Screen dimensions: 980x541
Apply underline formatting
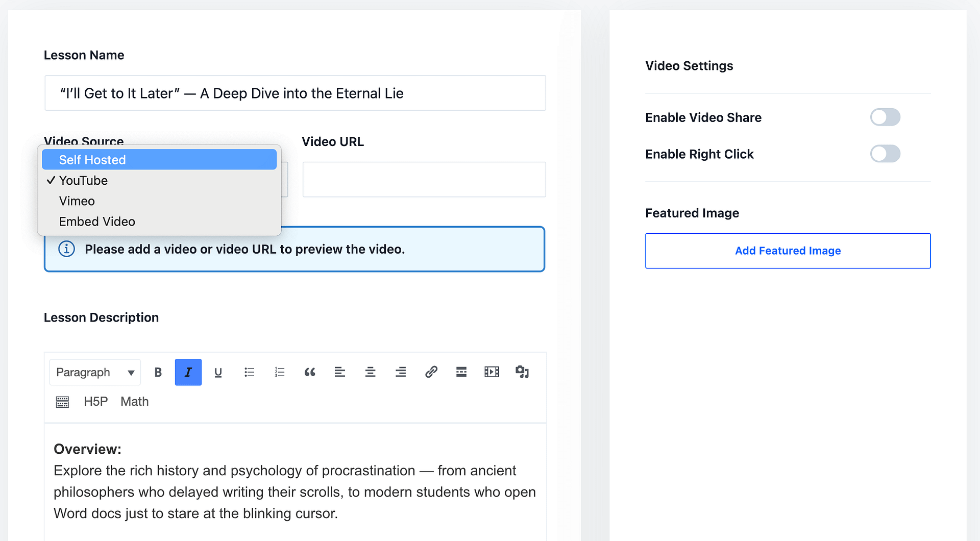pyautogui.click(x=218, y=372)
